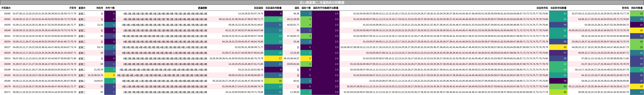Click hot quantity 56 in row 26185

[558, 81]
